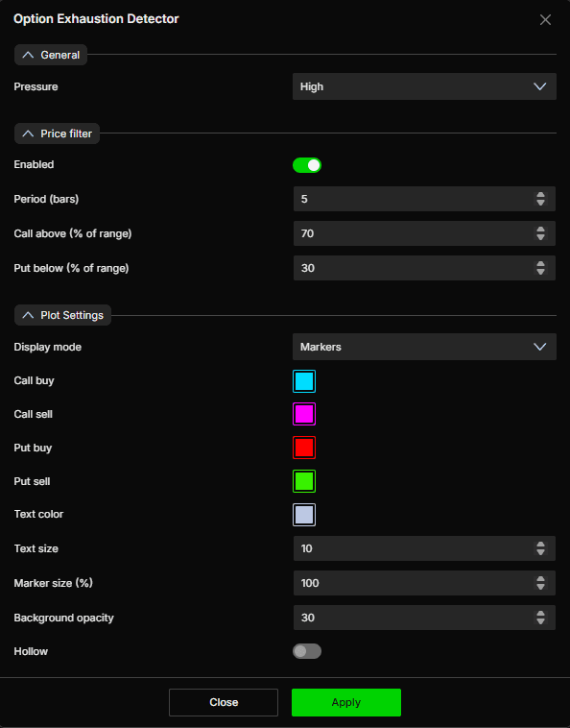Click the Background opacity input field

pyautogui.click(x=424, y=618)
